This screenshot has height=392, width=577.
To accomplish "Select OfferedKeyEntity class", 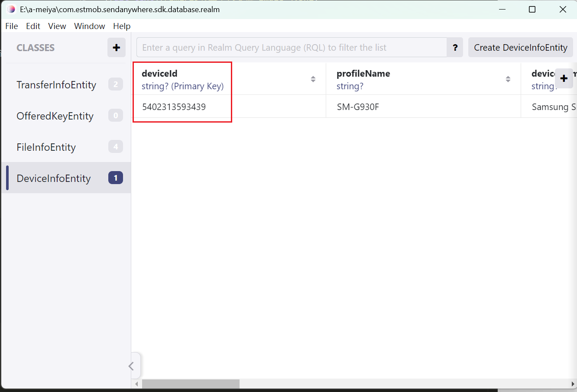I will pos(55,116).
